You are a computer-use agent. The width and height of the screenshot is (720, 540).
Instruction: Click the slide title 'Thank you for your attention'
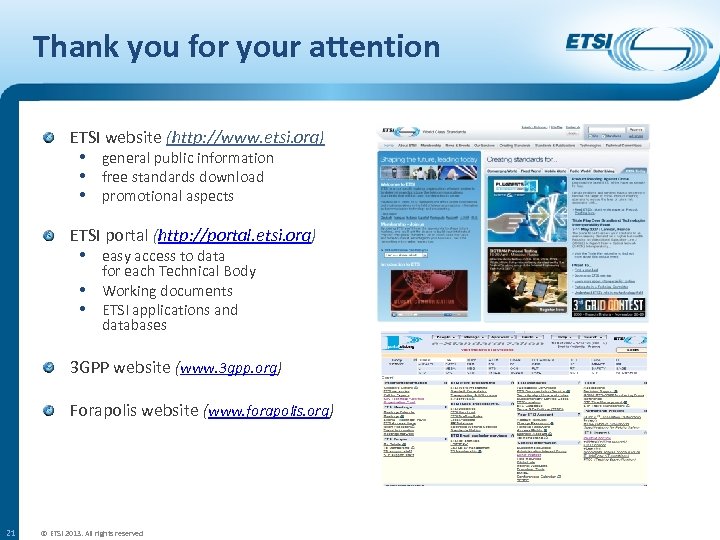[x=236, y=46]
